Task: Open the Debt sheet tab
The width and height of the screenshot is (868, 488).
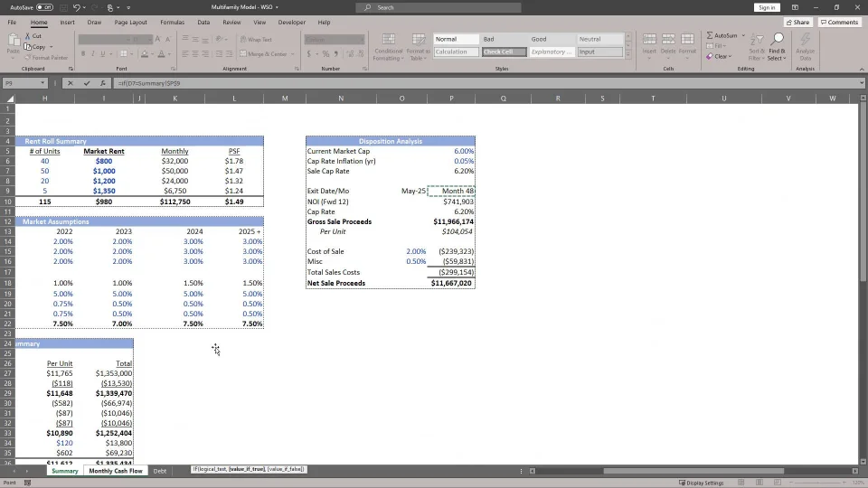Action: (x=159, y=471)
